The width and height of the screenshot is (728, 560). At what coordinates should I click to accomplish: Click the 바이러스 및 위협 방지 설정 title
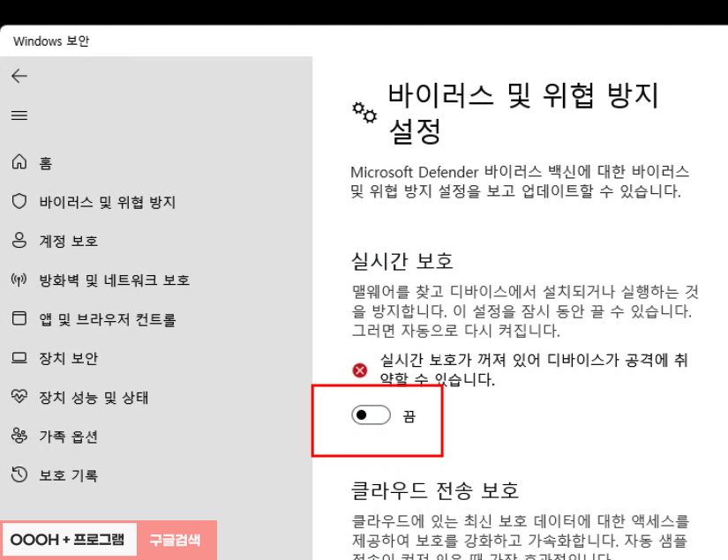tap(523, 113)
